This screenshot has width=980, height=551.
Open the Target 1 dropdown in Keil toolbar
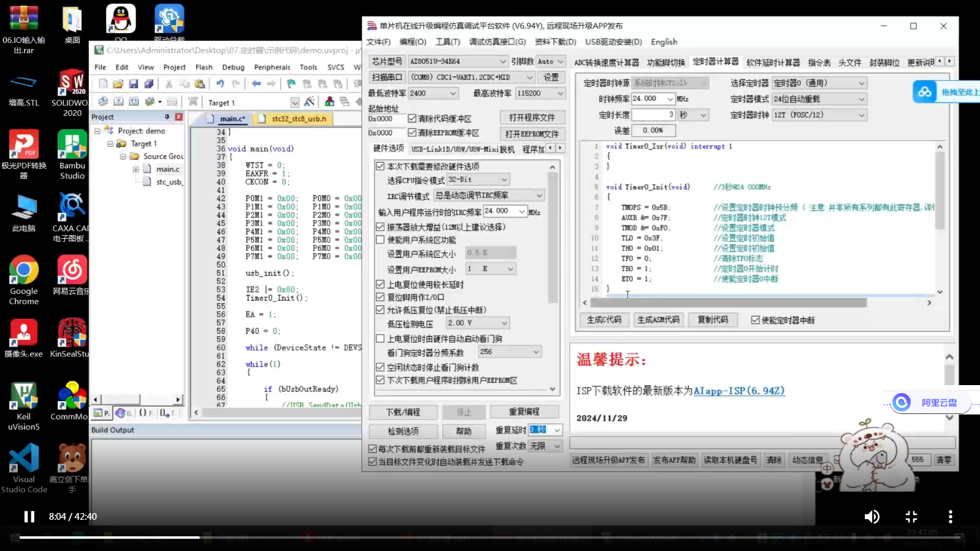(295, 102)
